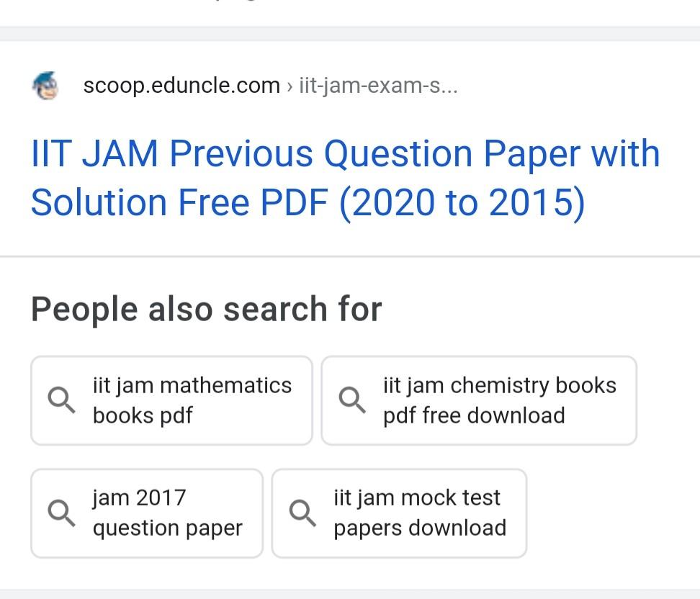
Task: Click the magnifier icon beside mathematics books suggestion
Action: click(x=61, y=400)
